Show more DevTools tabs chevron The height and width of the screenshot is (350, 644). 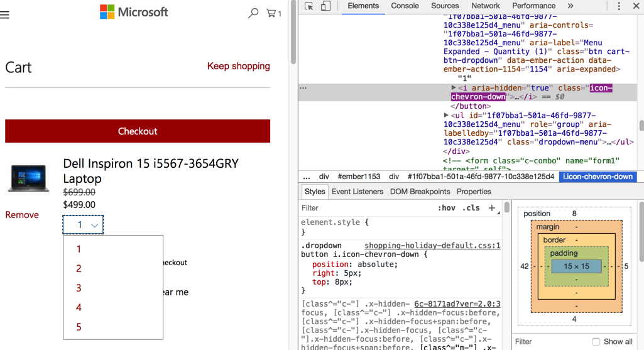coord(570,6)
